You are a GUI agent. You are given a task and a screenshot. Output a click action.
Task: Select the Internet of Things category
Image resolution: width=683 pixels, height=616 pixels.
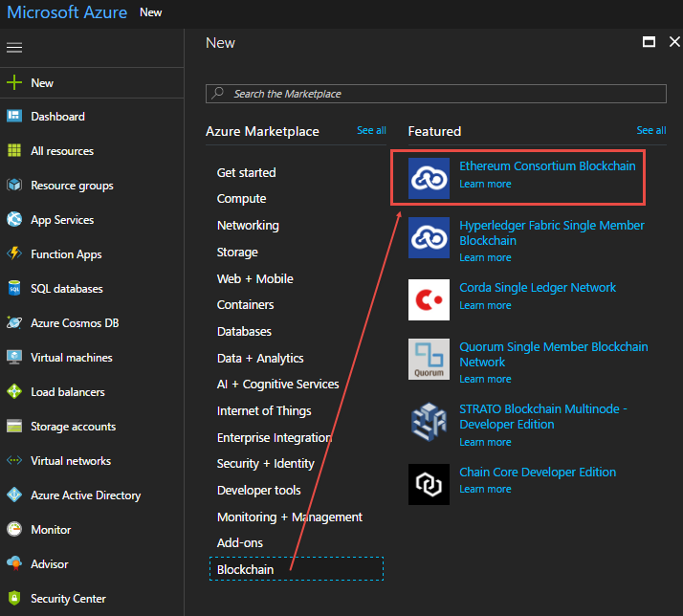(264, 410)
